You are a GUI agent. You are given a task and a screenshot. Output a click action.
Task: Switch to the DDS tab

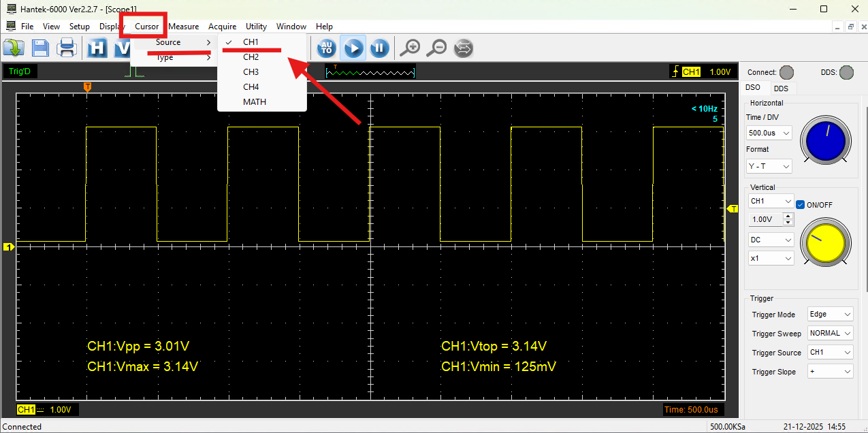click(x=781, y=89)
